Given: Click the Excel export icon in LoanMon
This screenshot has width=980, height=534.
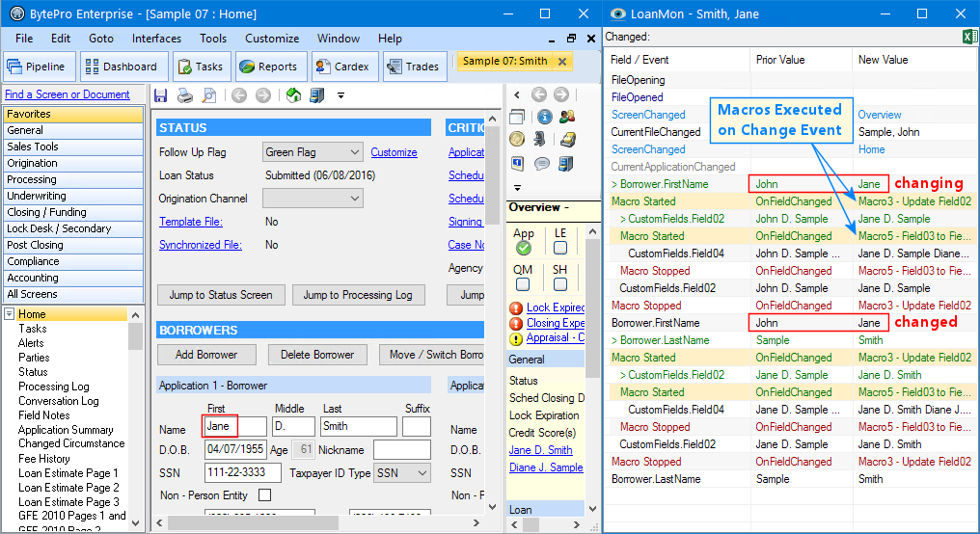Looking at the screenshot, I should click(970, 37).
